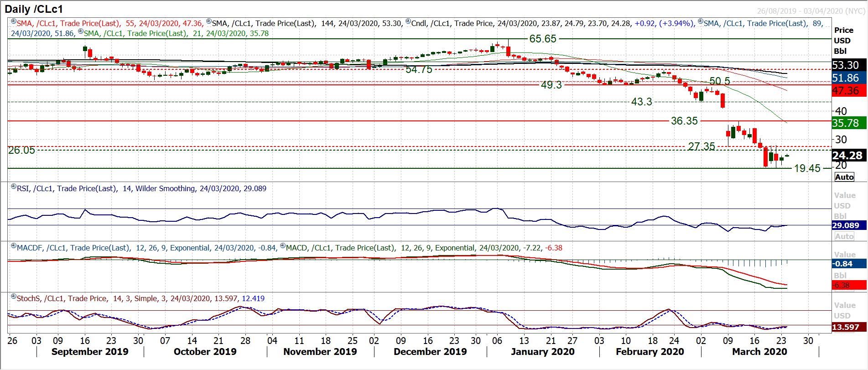Click the February 2020 month label
The width and height of the screenshot is (868, 370).
click(x=650, y=352)
